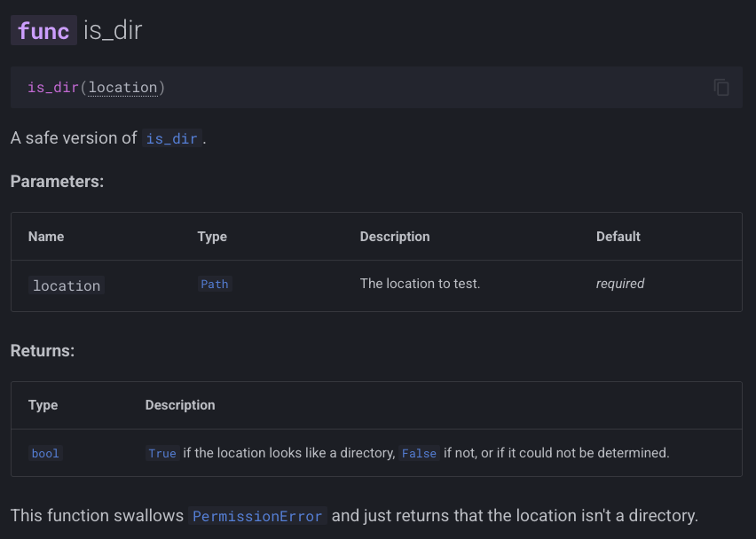The width and height of the screenshot is (756, 539).
Task: Click the Parameters: section heading
Action: point(58,182)
